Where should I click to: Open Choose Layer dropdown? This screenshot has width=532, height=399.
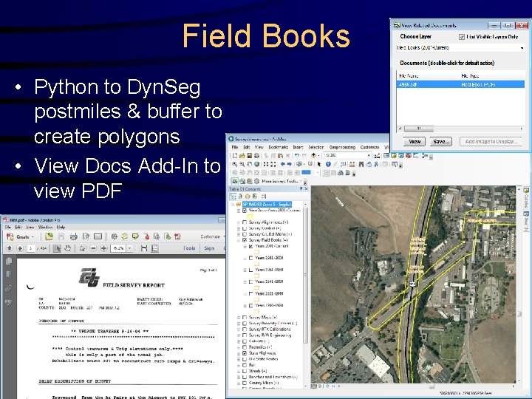522,48
